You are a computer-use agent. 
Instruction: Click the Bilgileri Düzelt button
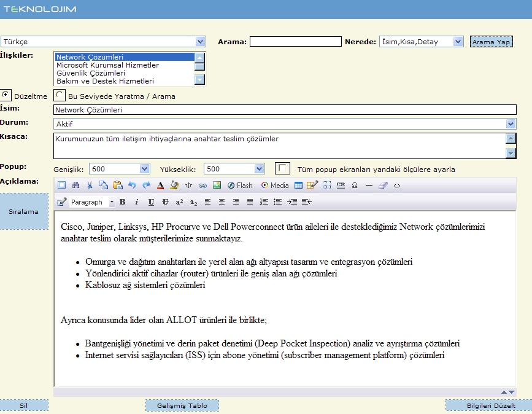pyautogui.click(x=488, y=405)
